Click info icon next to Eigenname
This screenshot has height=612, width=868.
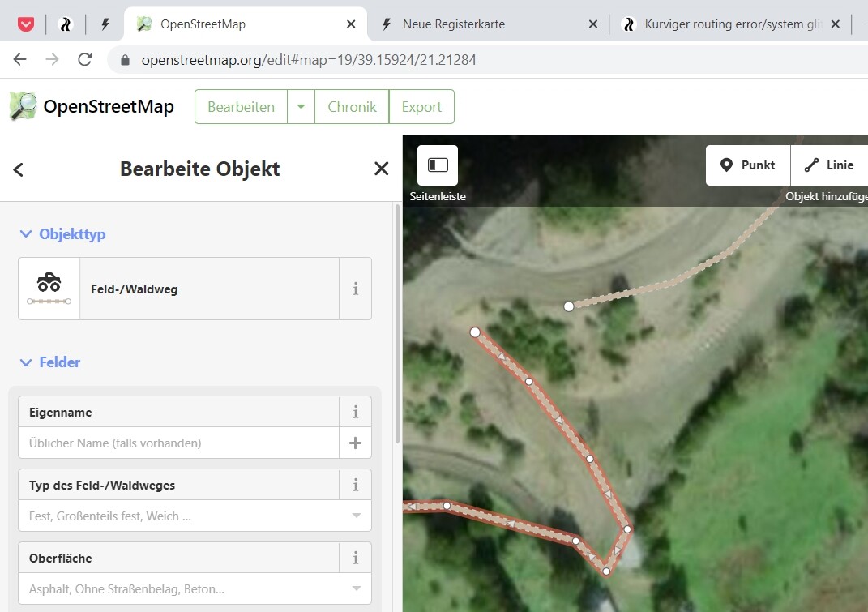[x=355, y=413]
